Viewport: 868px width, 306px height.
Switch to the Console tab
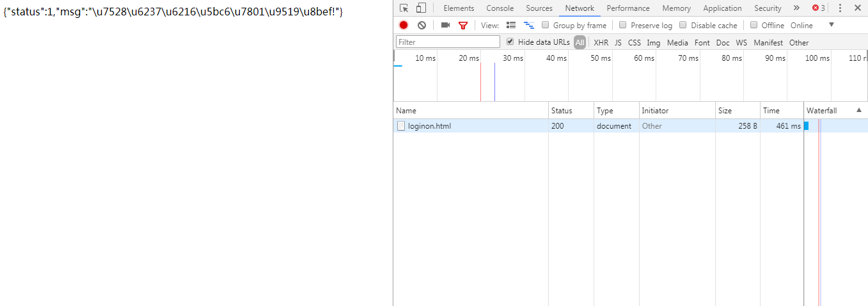pos(500,8)
